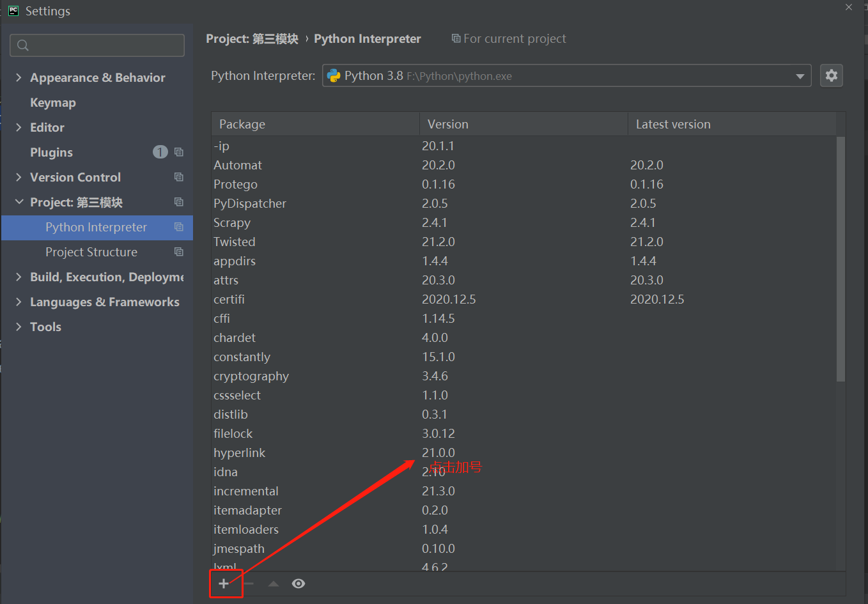Screen dimensions: 868x604
Task: Select the Automat package row
Action: click(523, 165)
